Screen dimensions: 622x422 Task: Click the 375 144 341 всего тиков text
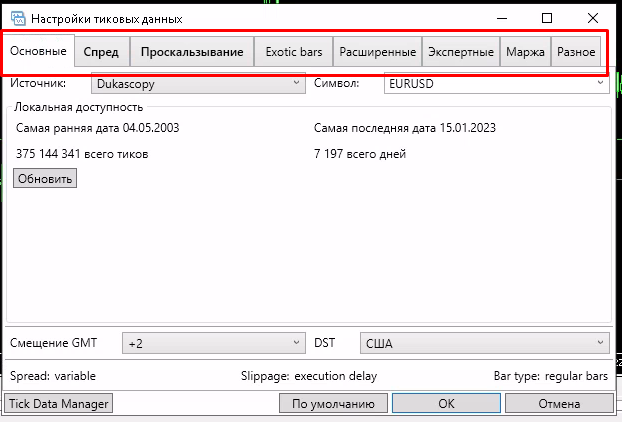pos(82,153)
